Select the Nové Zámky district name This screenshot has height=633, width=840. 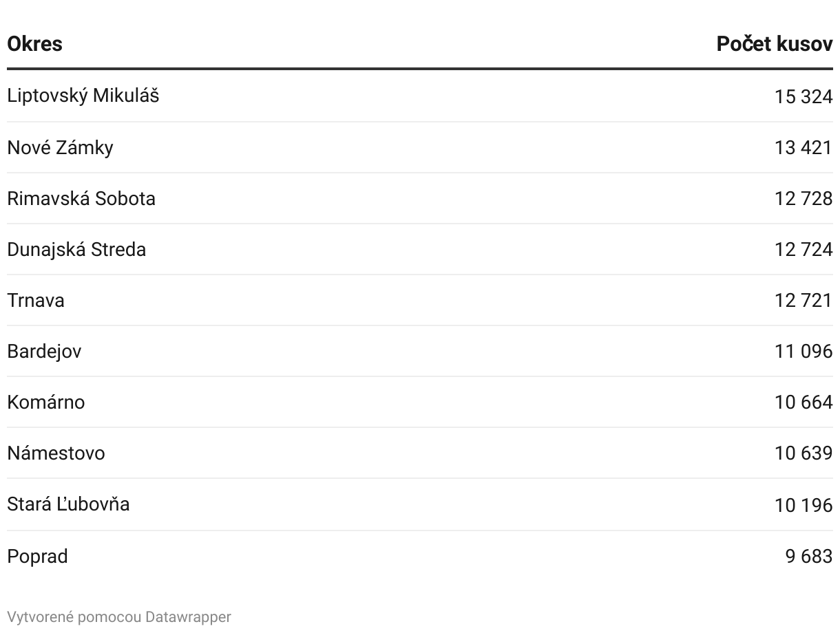(60, 148)
